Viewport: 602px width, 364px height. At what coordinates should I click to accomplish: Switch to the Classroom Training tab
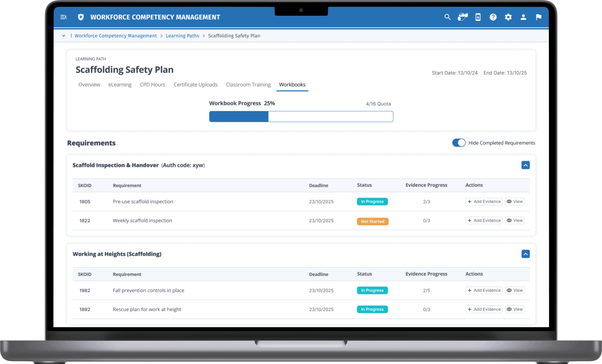(248, 84)
